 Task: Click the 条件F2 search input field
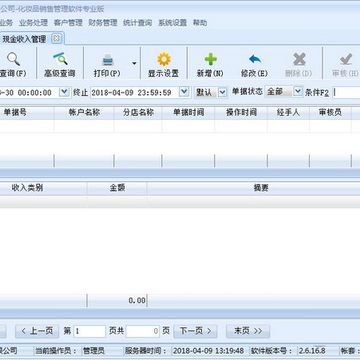point(346,92)
